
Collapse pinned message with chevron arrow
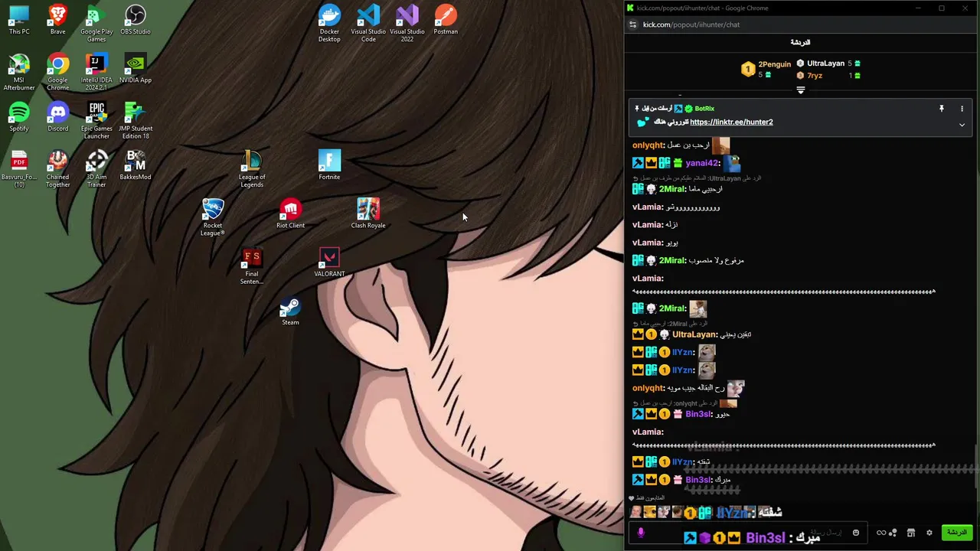pyautogui.click(x=962, y=125)
